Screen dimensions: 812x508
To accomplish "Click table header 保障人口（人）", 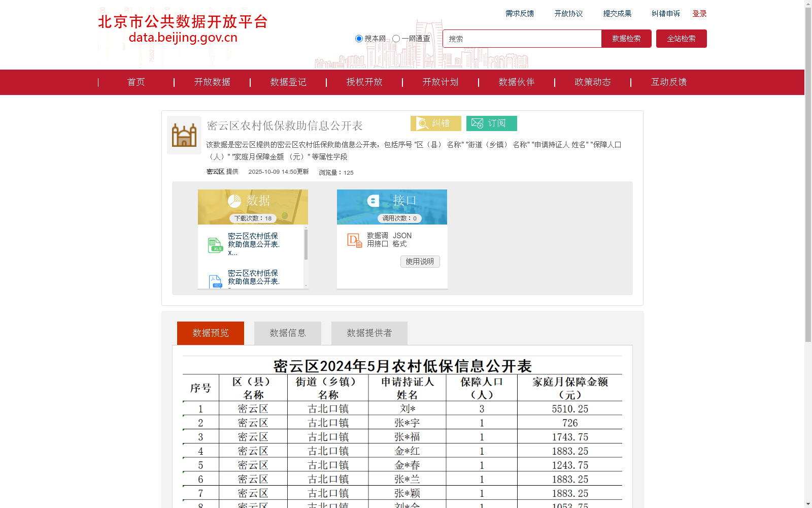I will (482, 388).
